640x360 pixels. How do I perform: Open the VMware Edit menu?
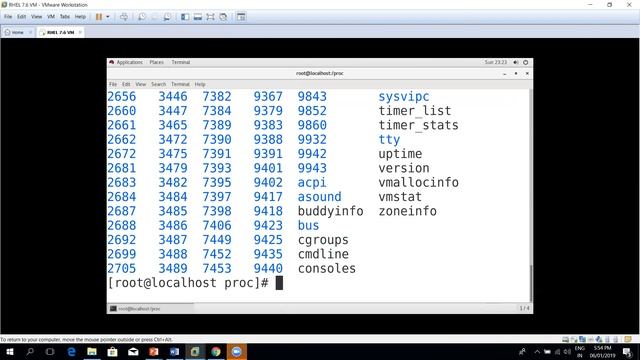point(22,17)
